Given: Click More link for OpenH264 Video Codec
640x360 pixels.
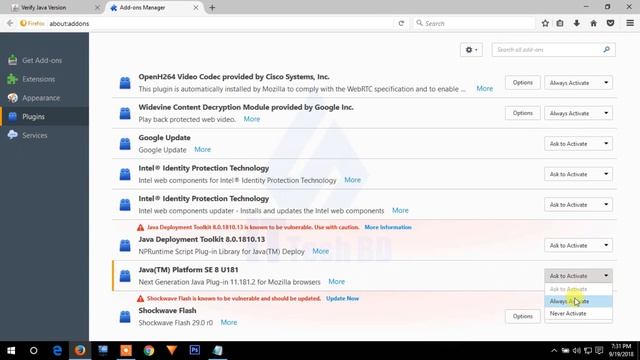Looking at the screenshot, I should pyautogui.click(x=484, y=89).
